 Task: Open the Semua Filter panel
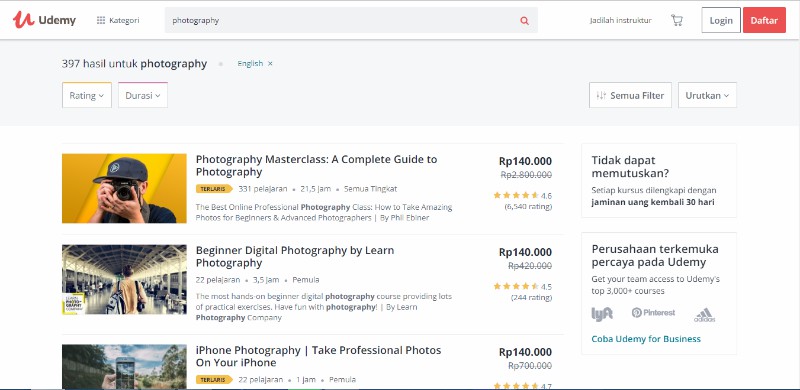pos(630,95)
